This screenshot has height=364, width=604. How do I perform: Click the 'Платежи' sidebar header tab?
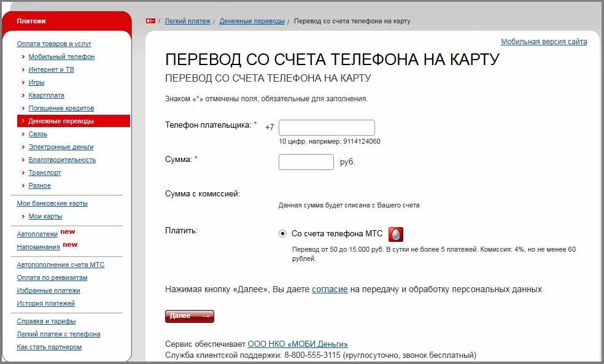point(67,22)
